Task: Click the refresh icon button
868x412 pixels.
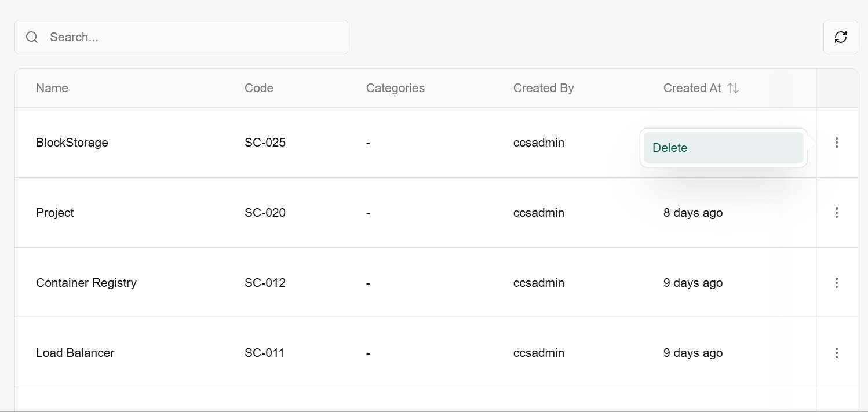Action: pyautogui.click(x=840, y=37)
